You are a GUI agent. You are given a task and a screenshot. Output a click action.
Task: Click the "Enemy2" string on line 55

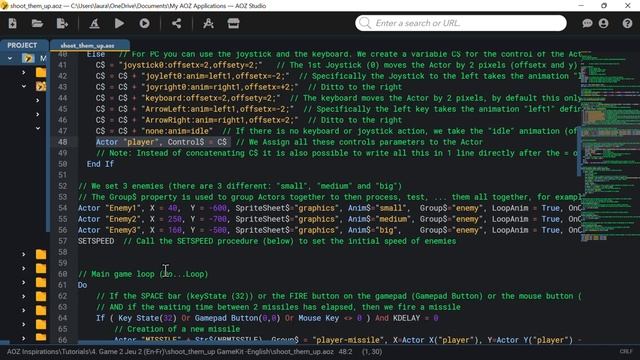click(123, 219)
